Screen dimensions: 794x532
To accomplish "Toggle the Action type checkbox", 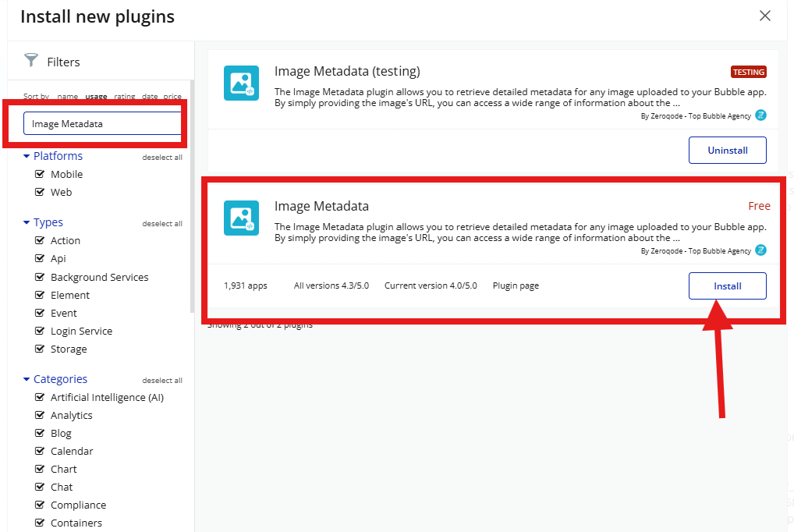I will pos(40,240).
